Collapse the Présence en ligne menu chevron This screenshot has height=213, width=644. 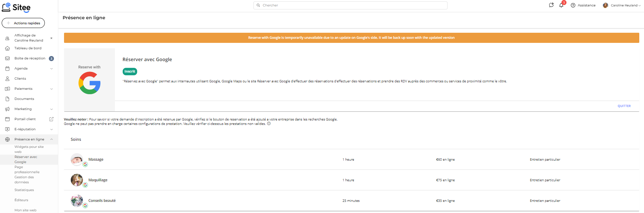tap(52, 139)
